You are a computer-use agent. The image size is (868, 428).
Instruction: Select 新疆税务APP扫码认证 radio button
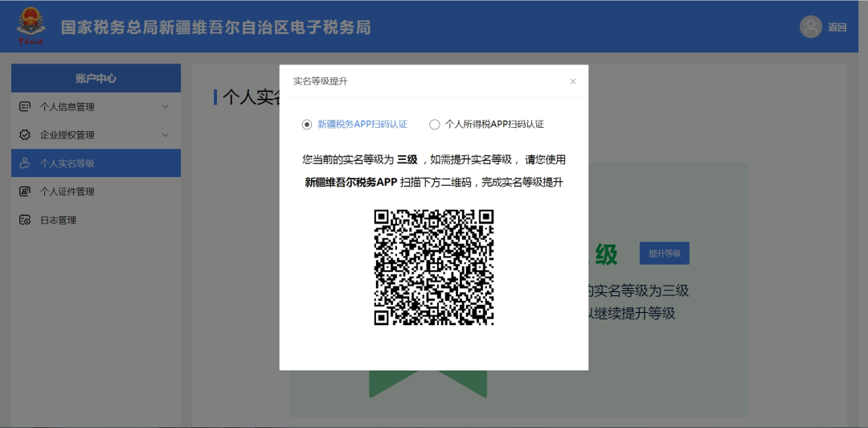click(307, 124)
